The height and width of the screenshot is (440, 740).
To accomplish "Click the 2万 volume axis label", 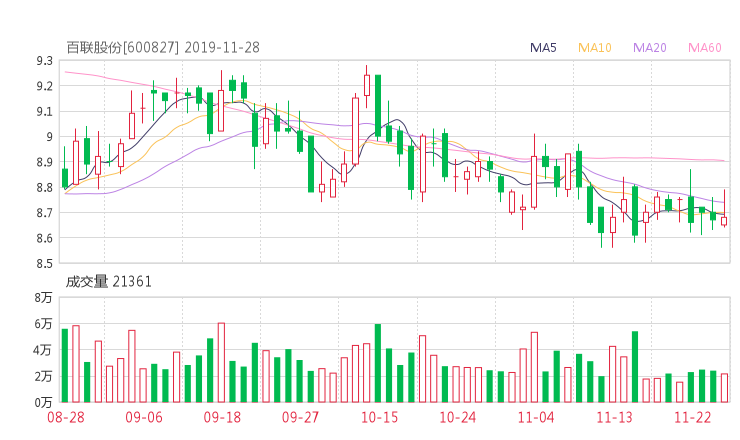I will (43, 376).
